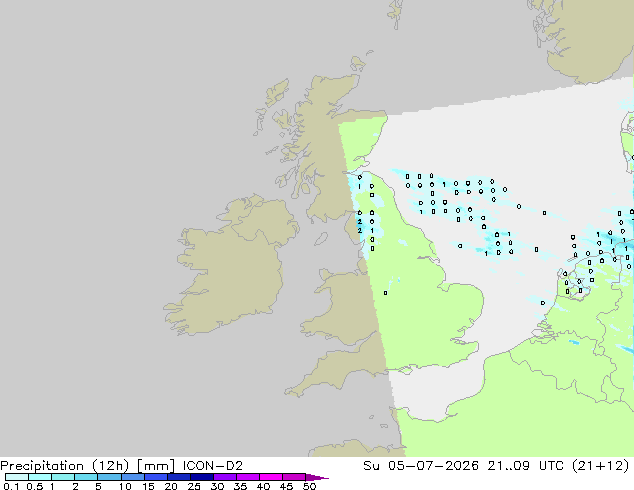Click the '[mm]' unit label
The width and height of the screenshot is (634, 490).
[x=156, y=466]
